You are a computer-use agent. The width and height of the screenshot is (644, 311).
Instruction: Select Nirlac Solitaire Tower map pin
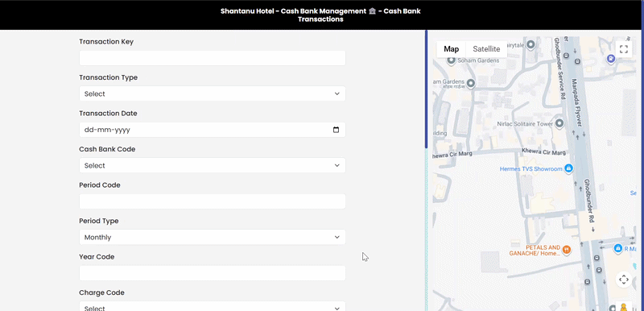[559, 123]
